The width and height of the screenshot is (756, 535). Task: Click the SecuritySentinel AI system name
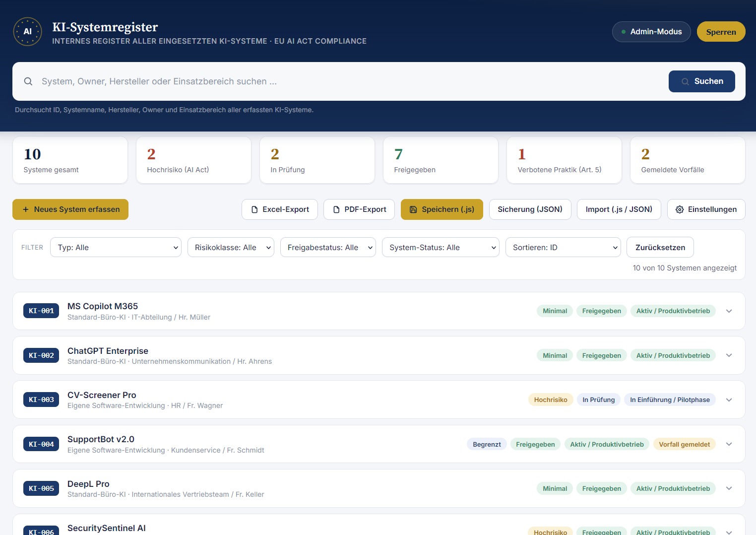pyautogui.click(x=107, y=528)
